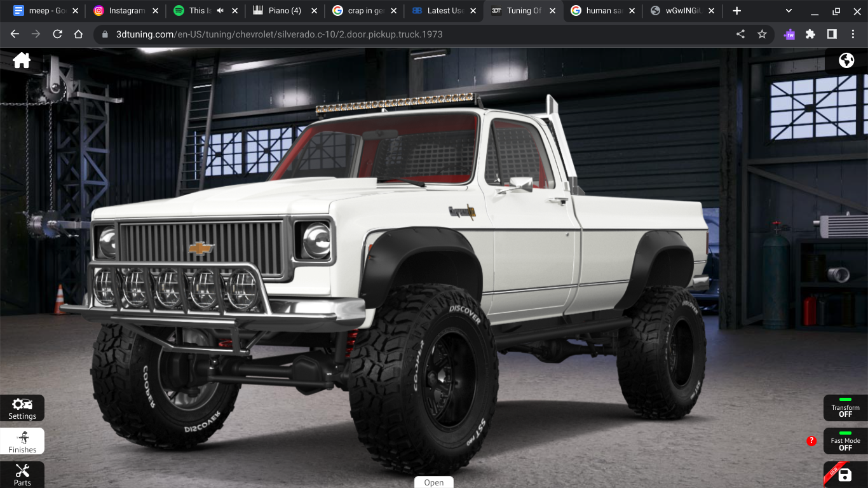Viewport: 868px width, 488px height.
Task: Click the red question mark help icon
Action: point(811,441)
